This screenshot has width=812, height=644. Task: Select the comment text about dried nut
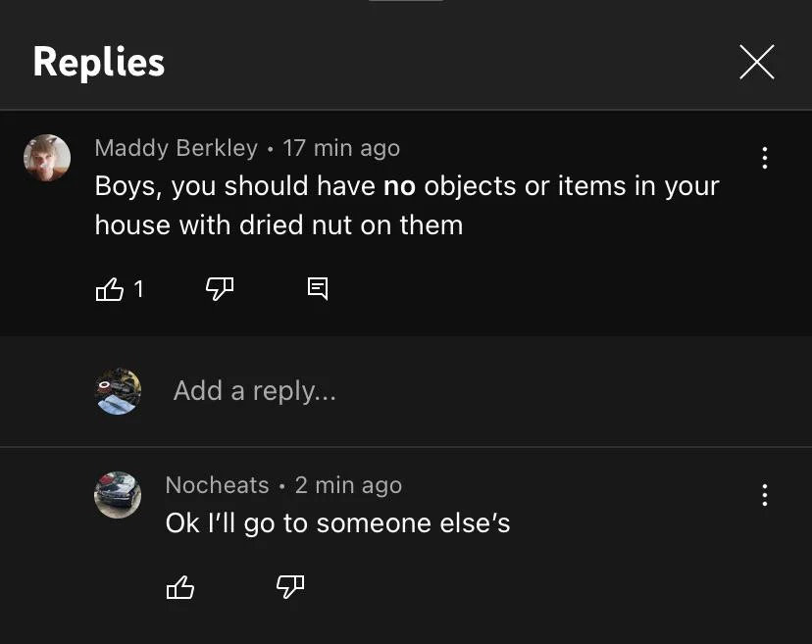click(406, 205)
